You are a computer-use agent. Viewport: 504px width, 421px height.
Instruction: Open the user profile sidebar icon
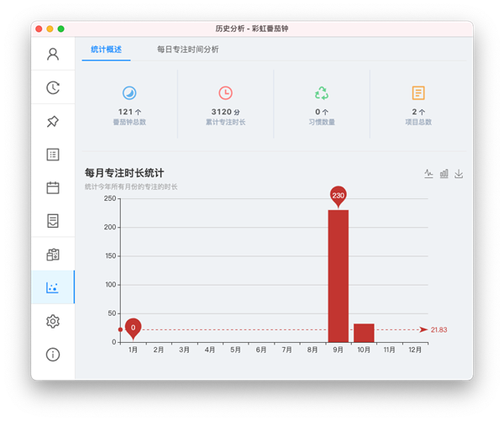[x=53, y=54]
